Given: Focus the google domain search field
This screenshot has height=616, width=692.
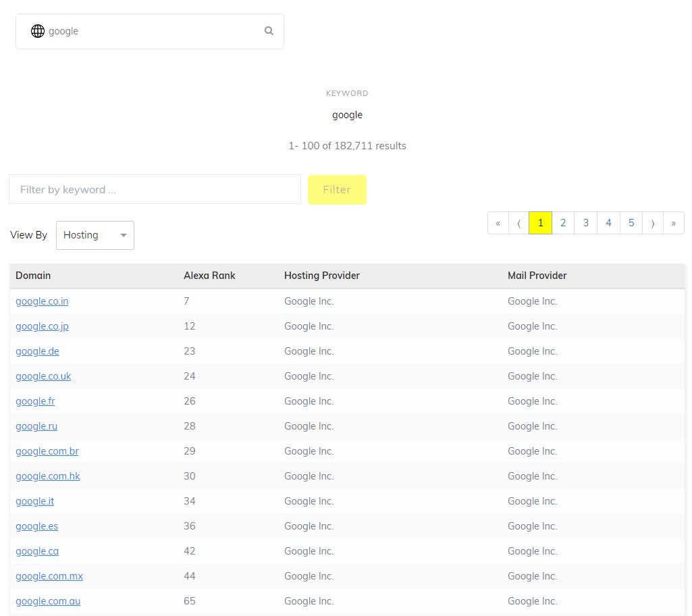Looking at the screenshot, I should tap(150, 31).
